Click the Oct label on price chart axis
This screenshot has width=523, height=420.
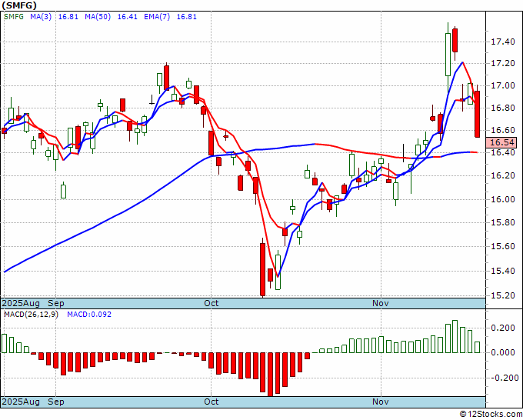coord(212,303)
